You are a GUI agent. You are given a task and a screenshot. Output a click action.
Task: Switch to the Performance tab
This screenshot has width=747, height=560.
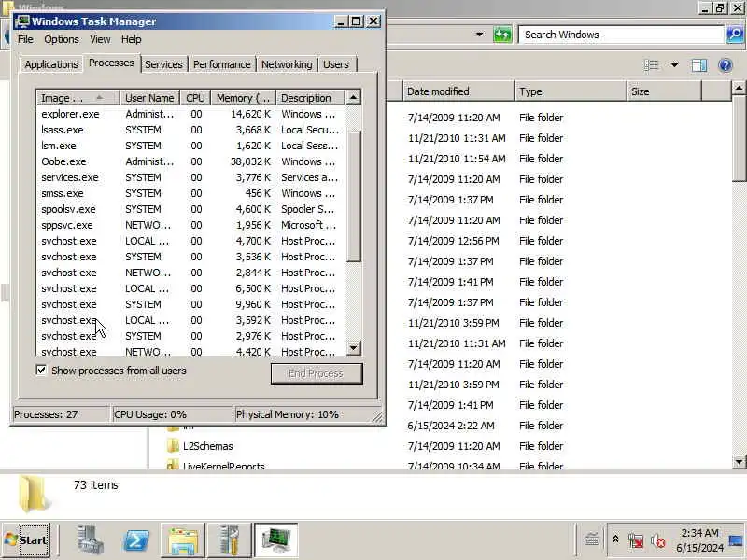pyautogui.click(x=221, y=64)
